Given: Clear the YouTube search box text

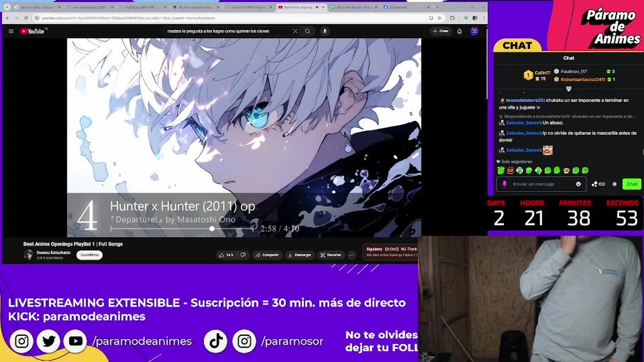Looking at the screenshot, I should coord(295,31).
